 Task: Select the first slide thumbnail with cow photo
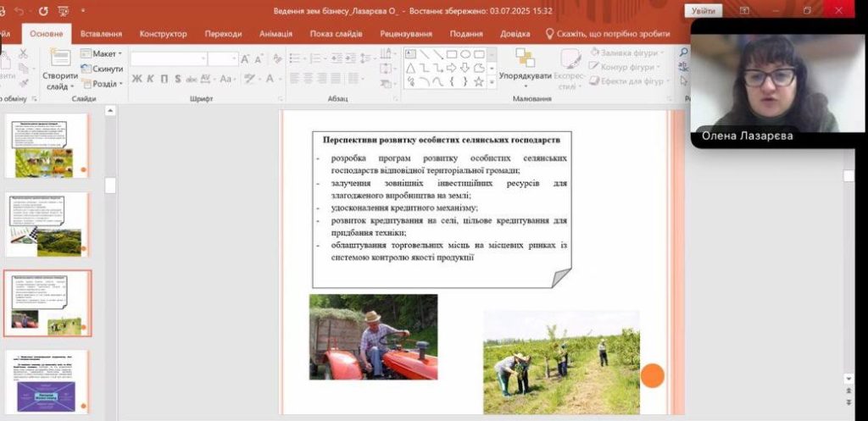pos(47,146)
